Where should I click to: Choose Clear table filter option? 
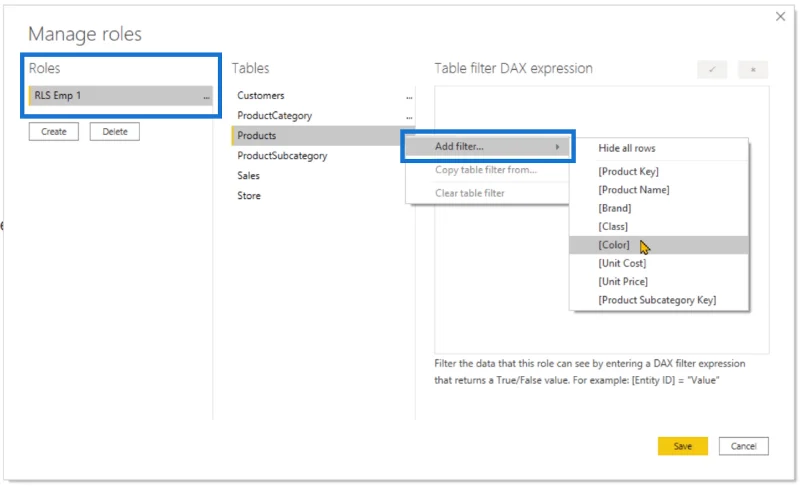click(487, 193)
